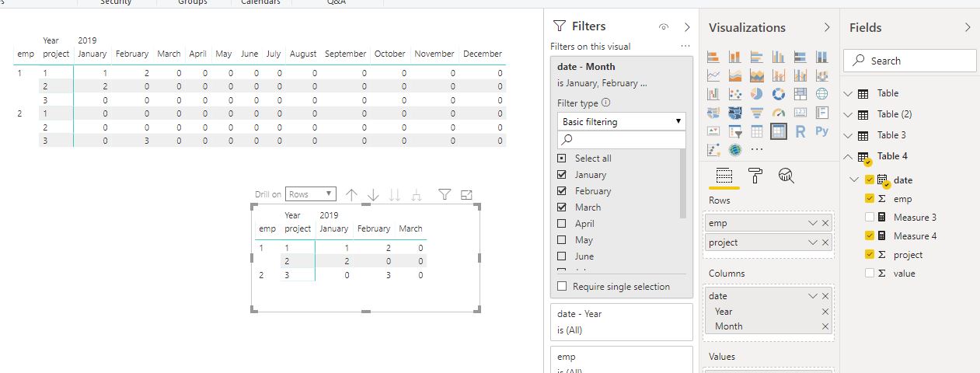The width and height of the screenshot is (980, 373).
Task: Remove Month level from Columns
Action: (825, 326)
